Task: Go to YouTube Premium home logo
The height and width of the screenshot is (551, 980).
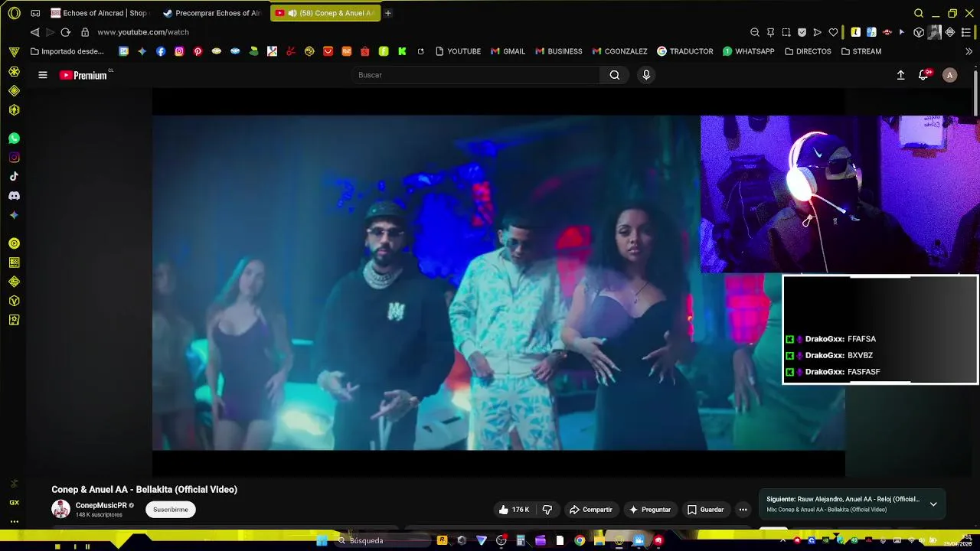Action: [83, 75]
